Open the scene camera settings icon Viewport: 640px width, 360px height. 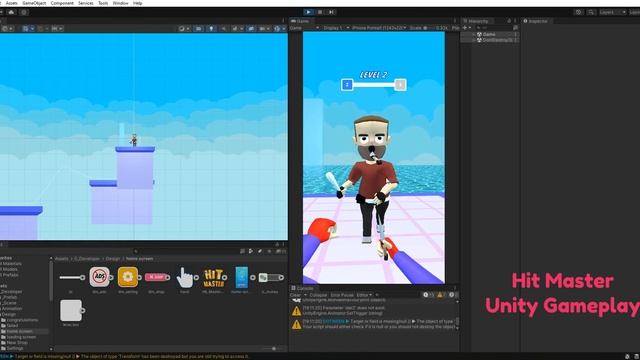[x=264, y=29]
